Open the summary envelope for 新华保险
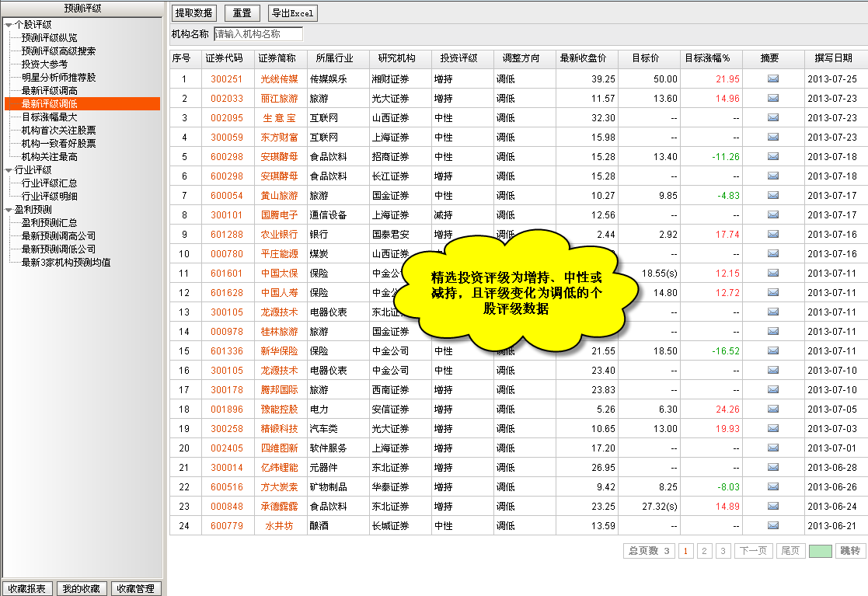868x596 pixels. [x=772, y=351]
